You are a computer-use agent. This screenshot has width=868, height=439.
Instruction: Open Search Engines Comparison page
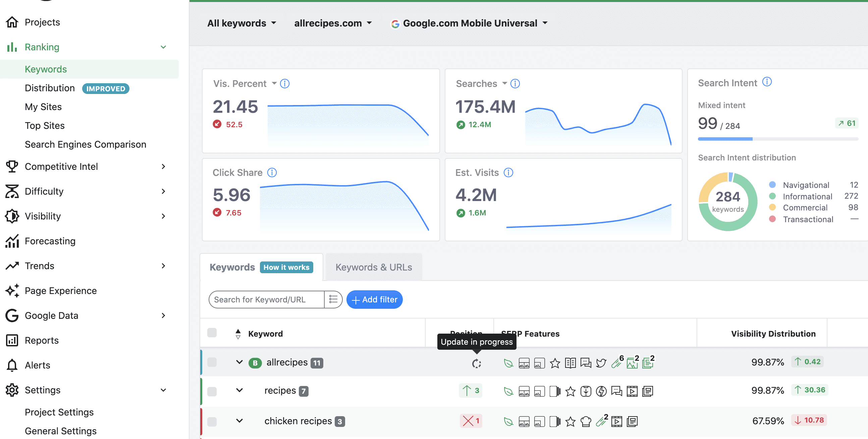[x=86, y=144]
